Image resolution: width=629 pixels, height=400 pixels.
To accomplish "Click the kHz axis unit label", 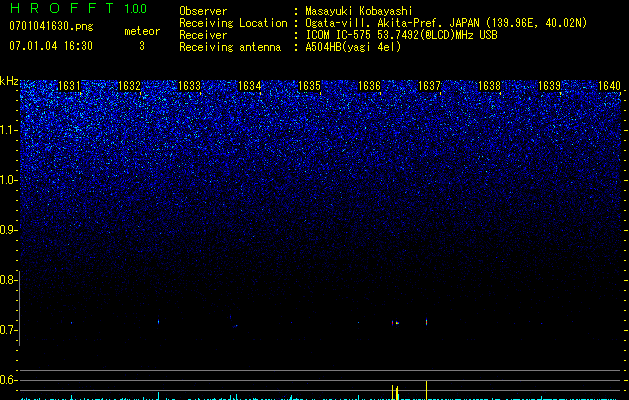I will click(x=9, y=81).
